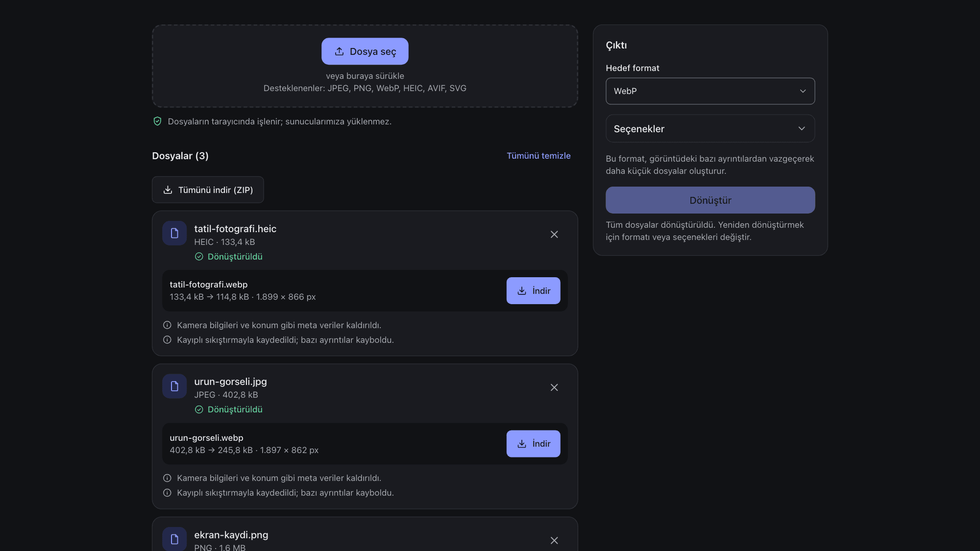
Task: Click the size text 402,8 kB → 245,8 kB
Action: pyautogui.click(x=211, y=450)
